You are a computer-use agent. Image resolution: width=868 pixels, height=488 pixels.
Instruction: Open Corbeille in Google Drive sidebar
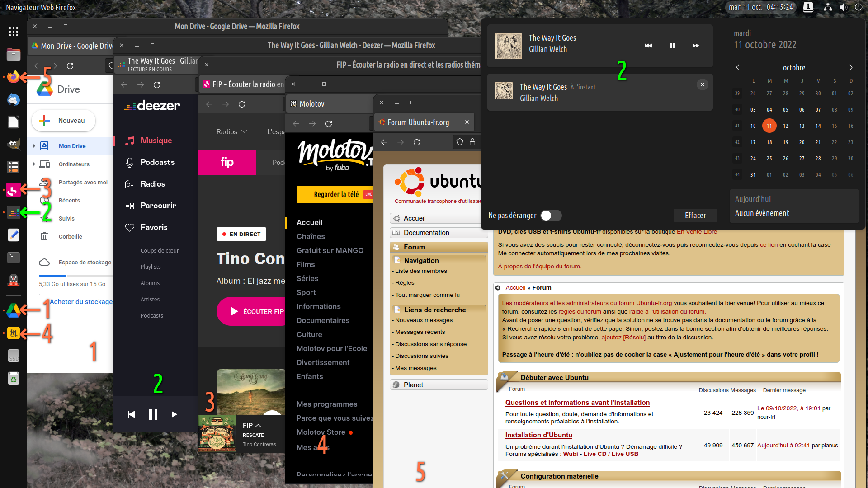[x=70, y=236]
